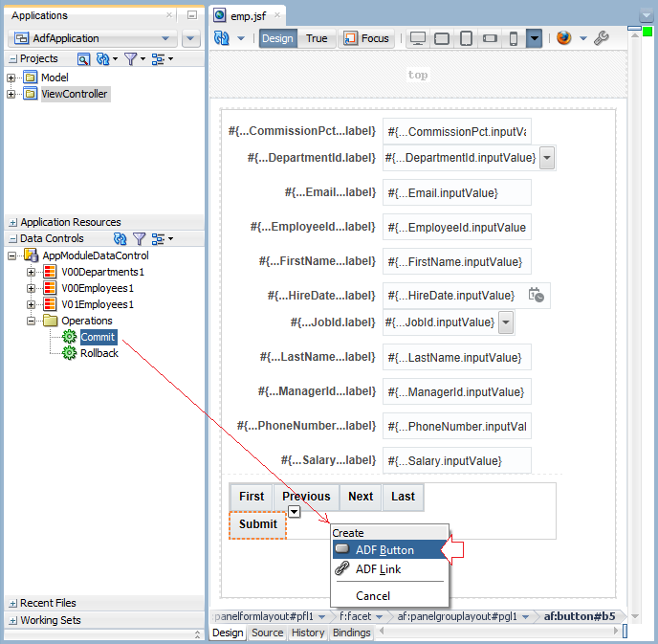
Task: Select the landscape phone device icon
Action: (490, 38)
